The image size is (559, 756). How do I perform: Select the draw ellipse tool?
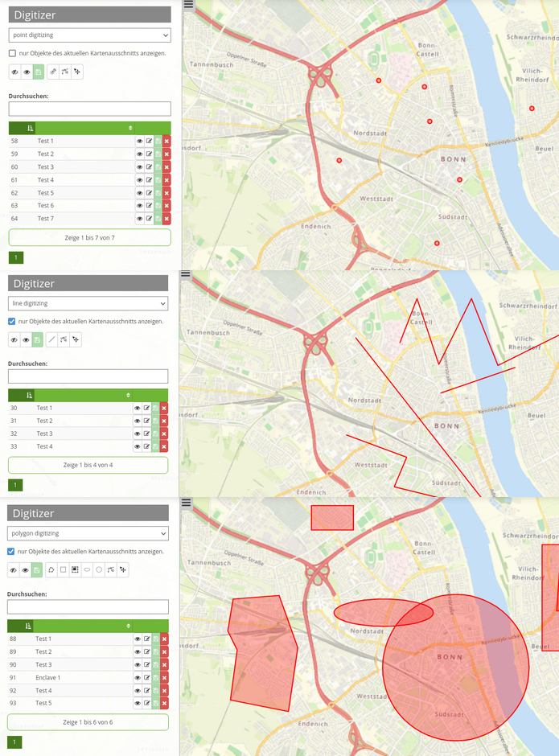point(87,569)
